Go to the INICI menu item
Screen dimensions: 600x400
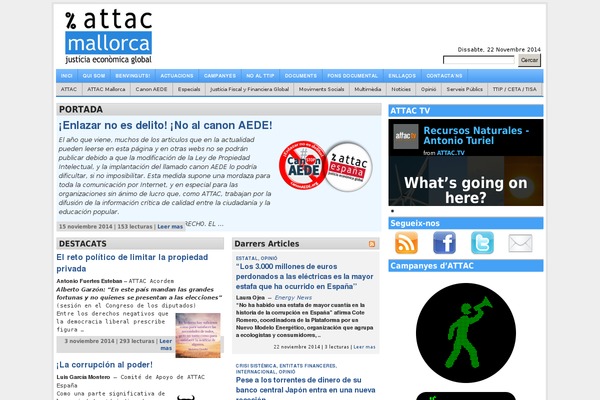coord(67,76)
